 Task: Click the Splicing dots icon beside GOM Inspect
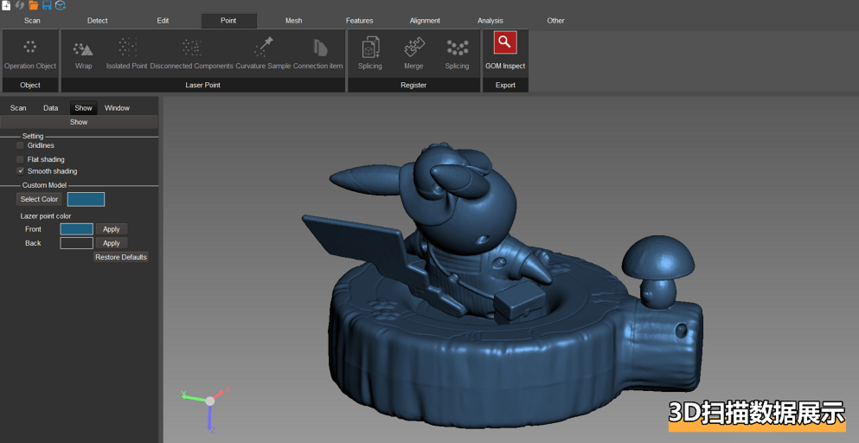point(457,48)
